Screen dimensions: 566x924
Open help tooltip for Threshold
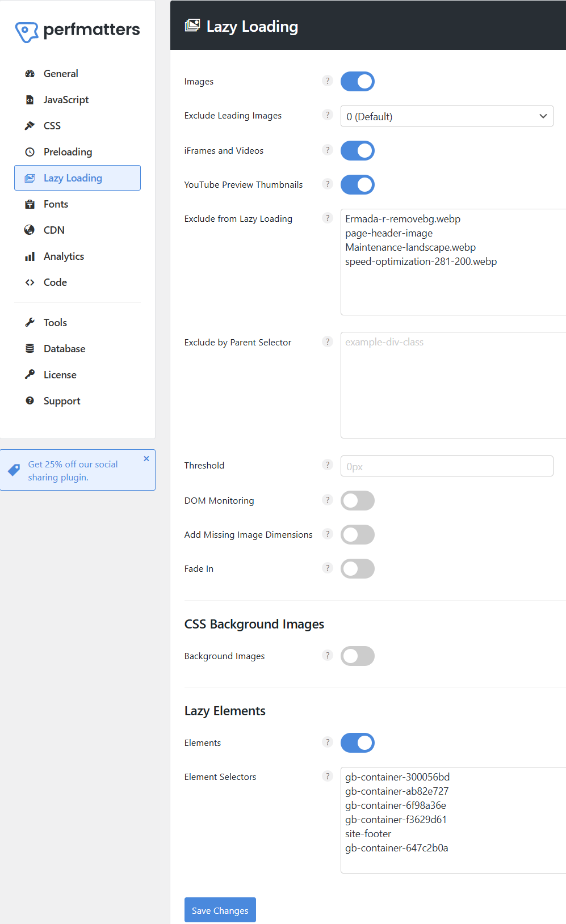coord(328,465)
